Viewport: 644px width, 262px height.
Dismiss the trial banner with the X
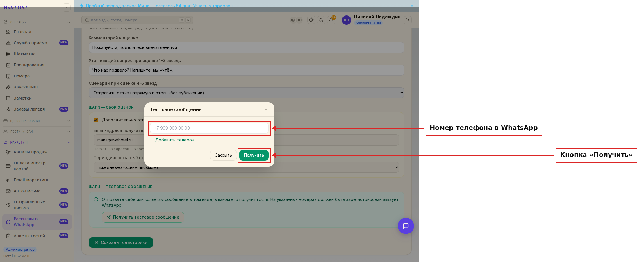tap(412, 6)
